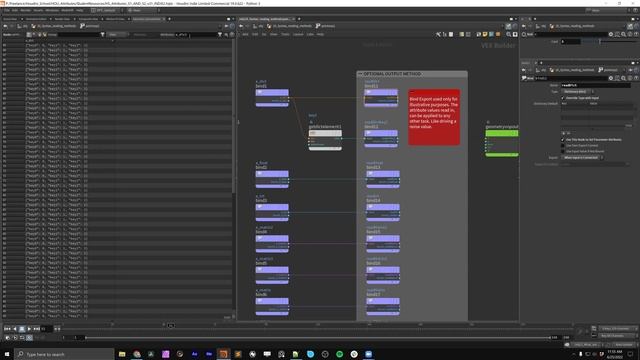Screen dimensions: 640x360
Task: Click the help icon in the bind parameter pane
Action: pos(636,78)
